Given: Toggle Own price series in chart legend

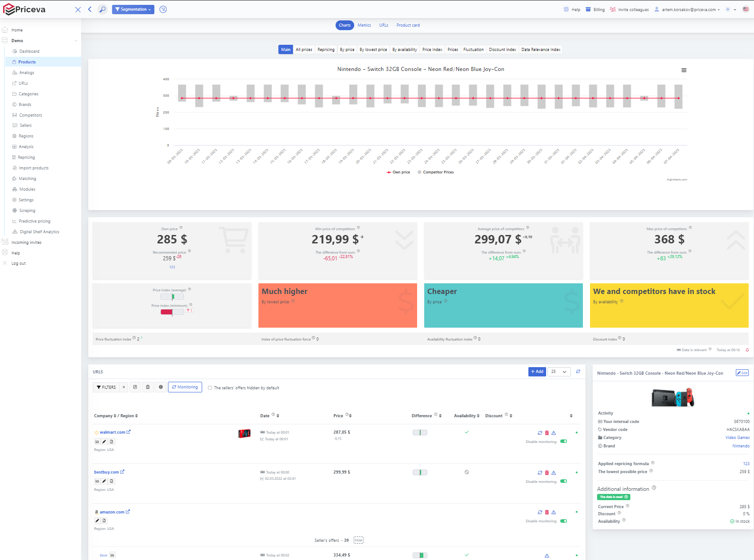Looking at the screenshot, I should [x=398, y=172].
